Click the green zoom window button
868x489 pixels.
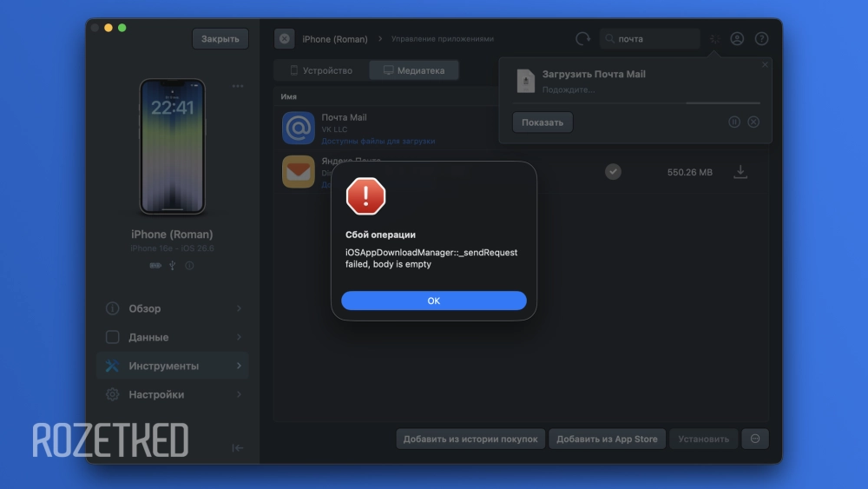[122, 28]
